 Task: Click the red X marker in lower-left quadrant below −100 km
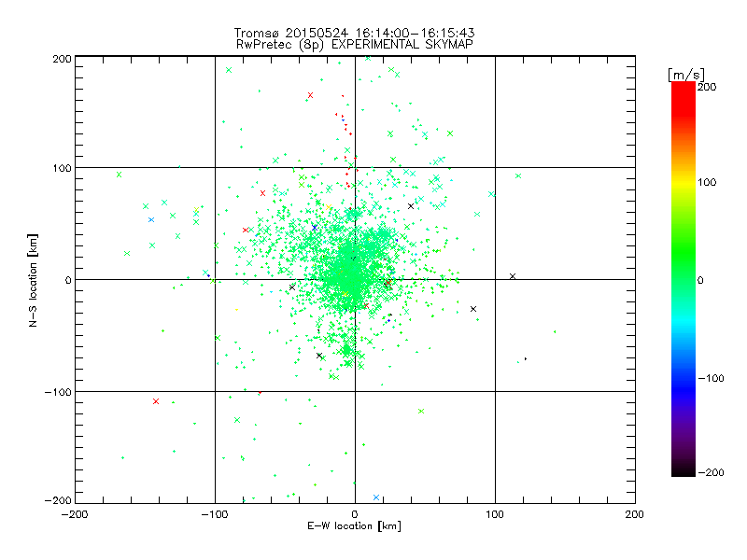[156, 401]
